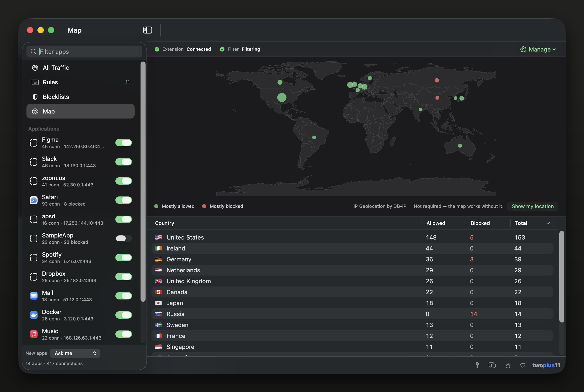Open the Manage dropdown menu
584x392 pixels.
(538, 49)
